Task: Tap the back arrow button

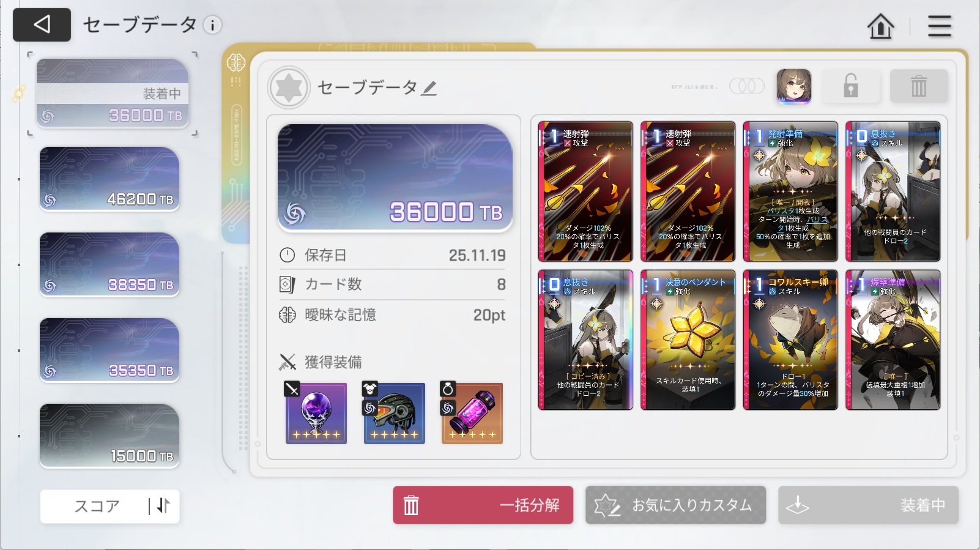Action: click(x=42, y=24)
